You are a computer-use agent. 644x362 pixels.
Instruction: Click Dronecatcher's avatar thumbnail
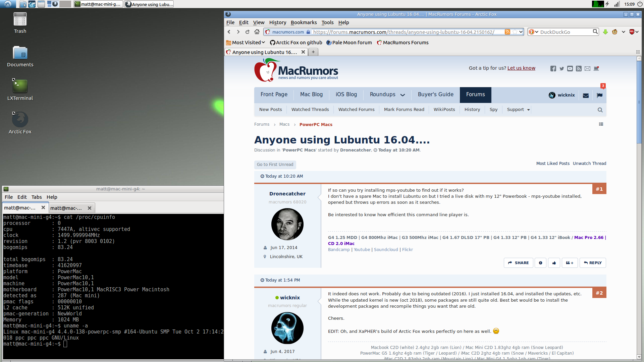pos(287,224)
